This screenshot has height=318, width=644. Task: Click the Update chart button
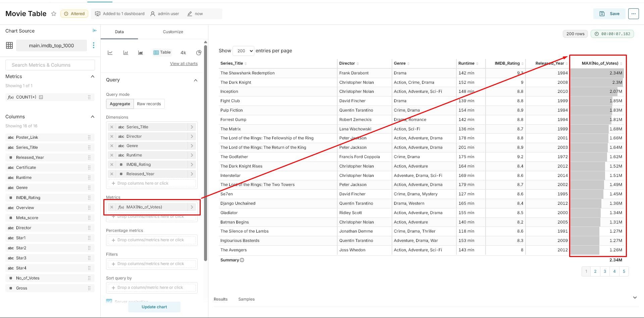[154, 307]
